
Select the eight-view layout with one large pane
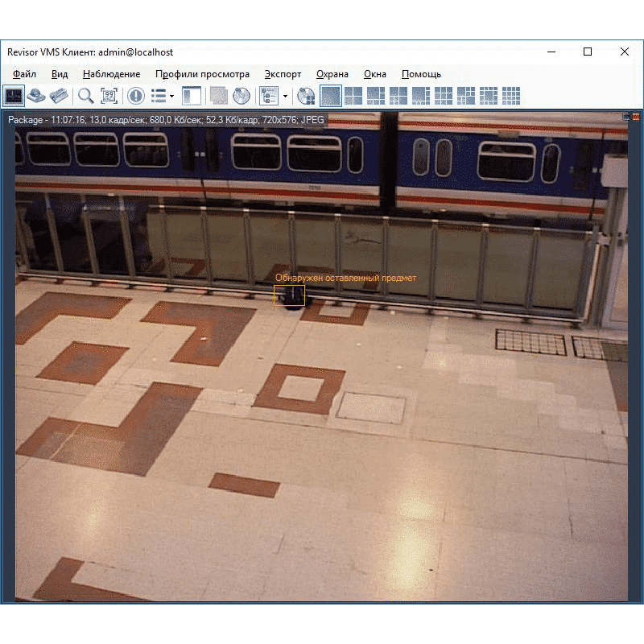tap(421, 96)
